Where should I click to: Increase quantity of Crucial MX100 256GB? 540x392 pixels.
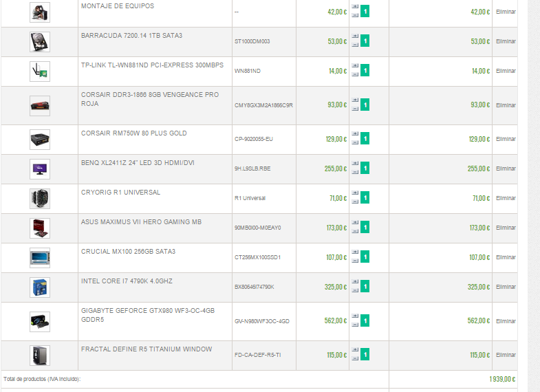[355, 252]
